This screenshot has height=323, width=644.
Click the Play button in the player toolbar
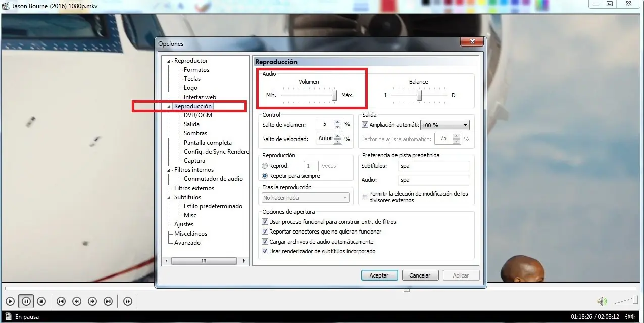click(10, 302)
